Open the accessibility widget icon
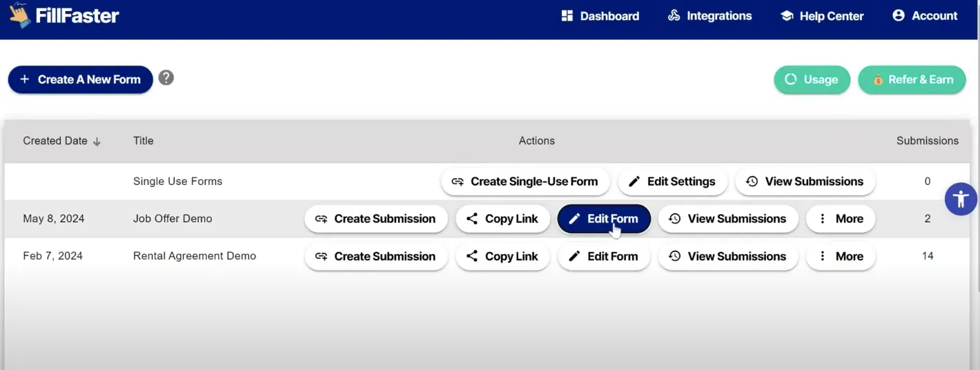Viewport: 980px width, 370px height. (961, 199)
